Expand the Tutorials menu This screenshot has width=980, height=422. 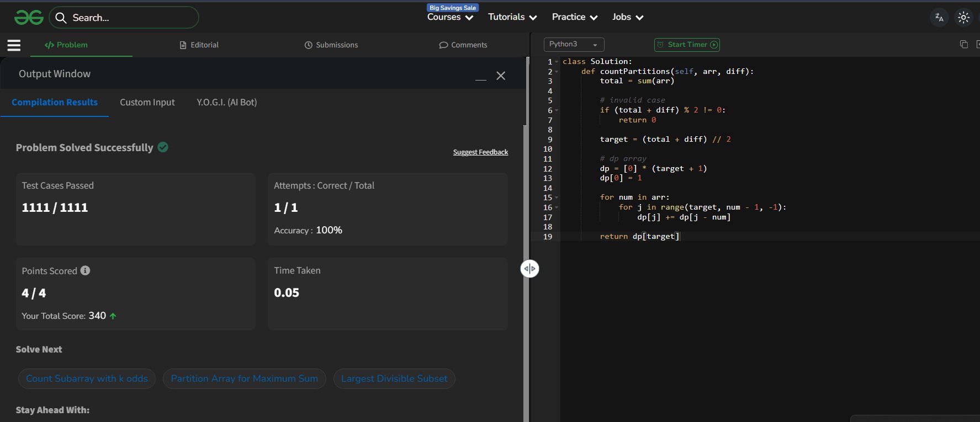pos(512,18)
